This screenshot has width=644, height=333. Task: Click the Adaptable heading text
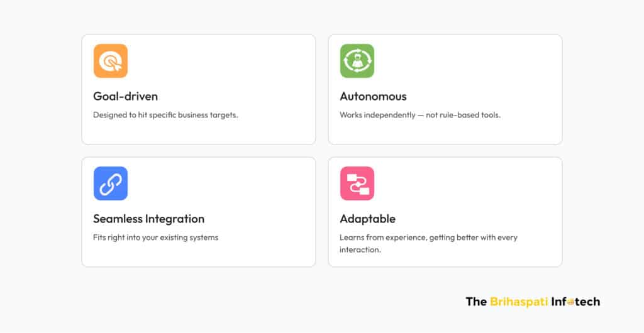pyautogui.click(x=367, y=219)
